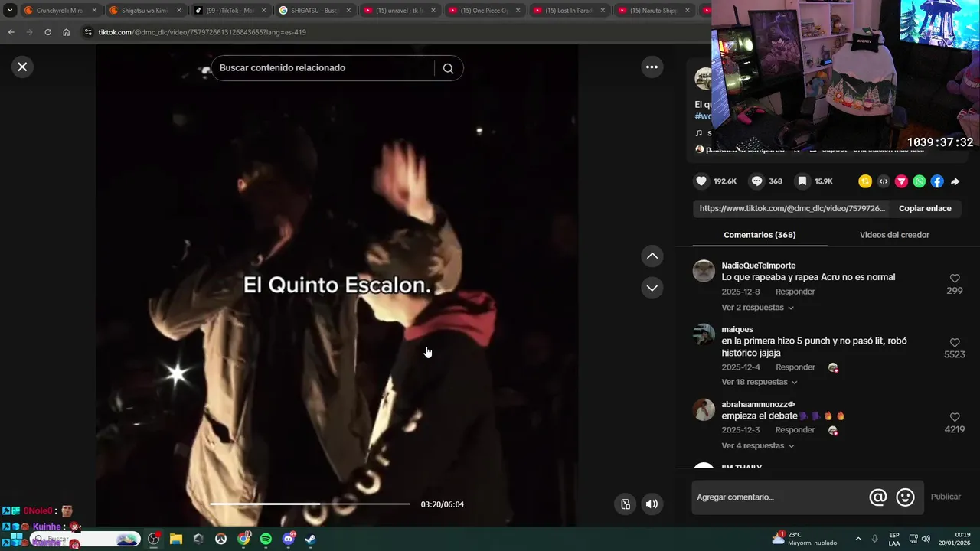The height and width of the screenshot is (551, 980).
Task: Like maiques' comment
Action: pos(955,343)
